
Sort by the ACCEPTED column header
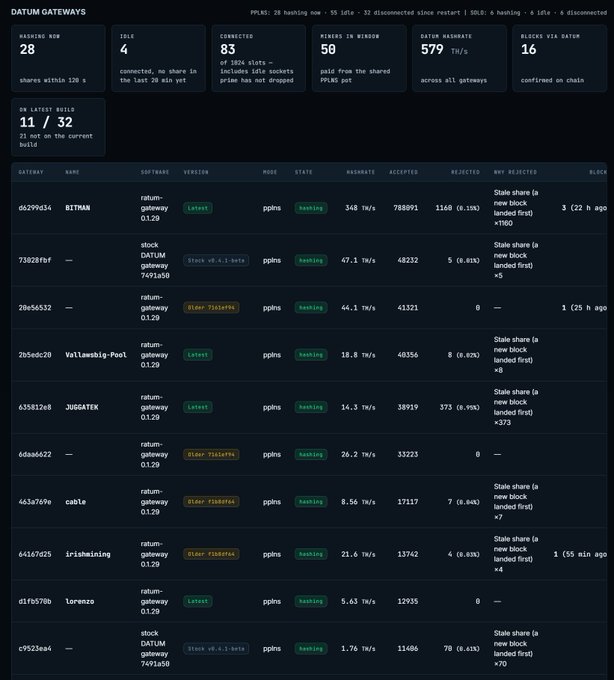point(404,172)
